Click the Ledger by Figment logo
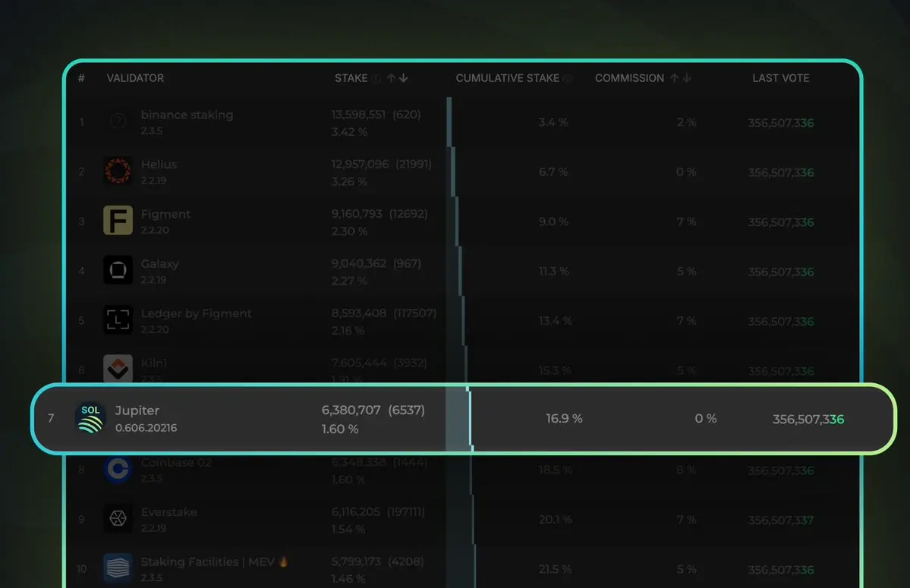Image resolution: width=910 pixels, height=588 pixels. (118, 320)
